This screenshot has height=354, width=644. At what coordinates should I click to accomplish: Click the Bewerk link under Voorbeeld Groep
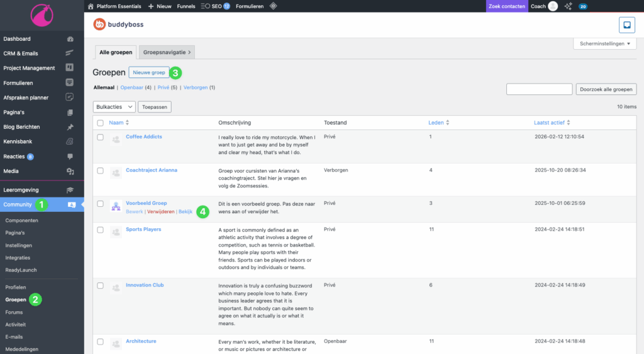(134, 212)
